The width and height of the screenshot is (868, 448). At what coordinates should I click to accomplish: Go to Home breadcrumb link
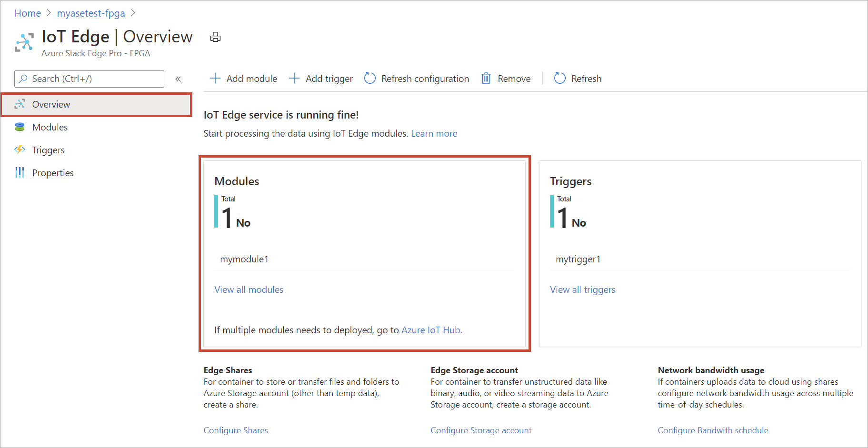(x=28, y=13)
